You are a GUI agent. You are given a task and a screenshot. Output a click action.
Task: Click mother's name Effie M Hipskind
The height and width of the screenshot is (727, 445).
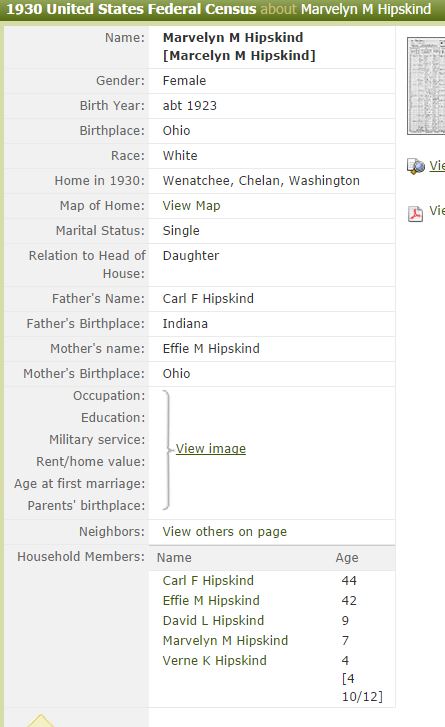pos(211,349)
